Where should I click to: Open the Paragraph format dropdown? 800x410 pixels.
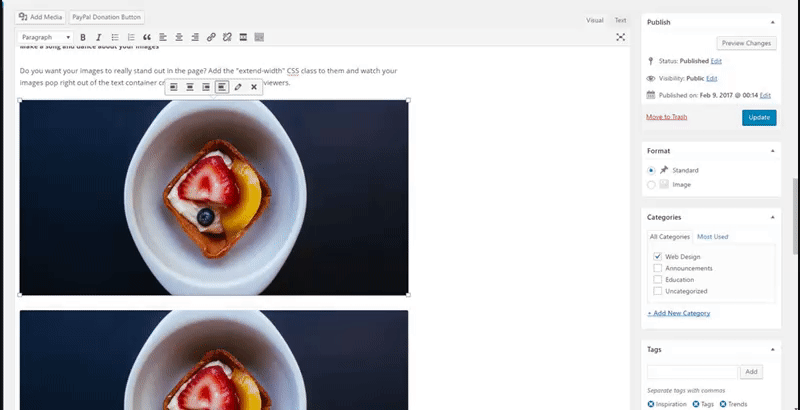(46, 37)
